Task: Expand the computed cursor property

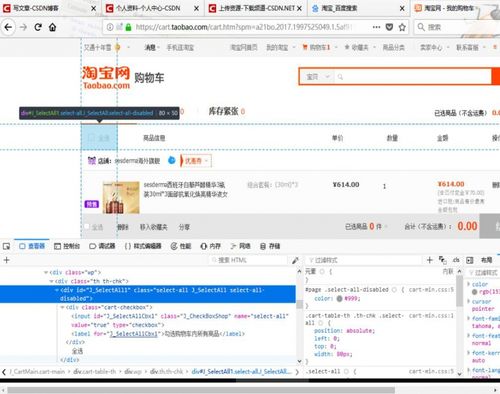Action: coord(468,301)
